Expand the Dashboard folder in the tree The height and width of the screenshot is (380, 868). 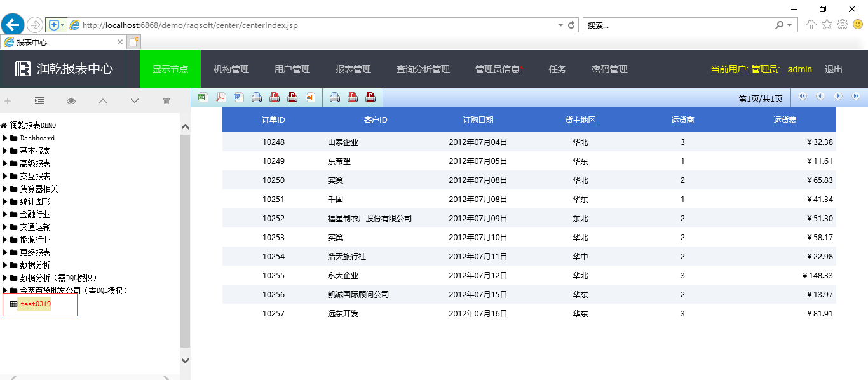pyautogui.click(x=6, y=138)
